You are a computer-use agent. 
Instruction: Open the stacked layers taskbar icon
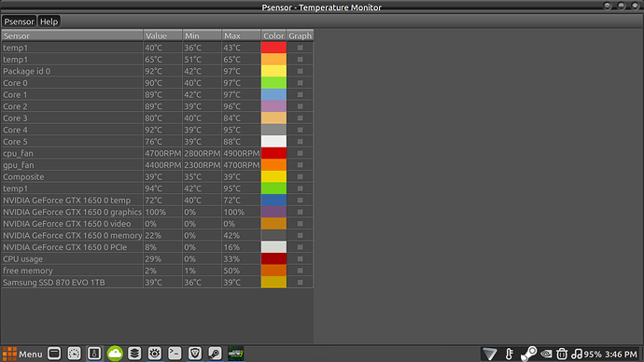(134, 354)
